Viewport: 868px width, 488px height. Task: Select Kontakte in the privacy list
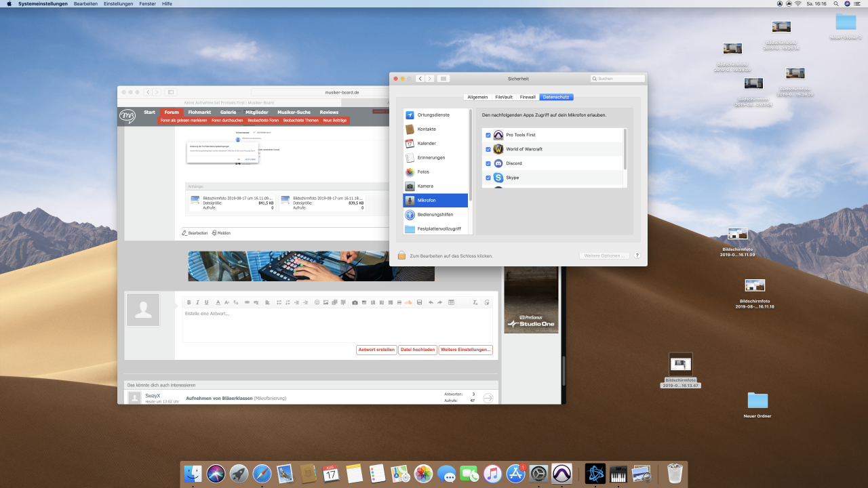point(435,129)
